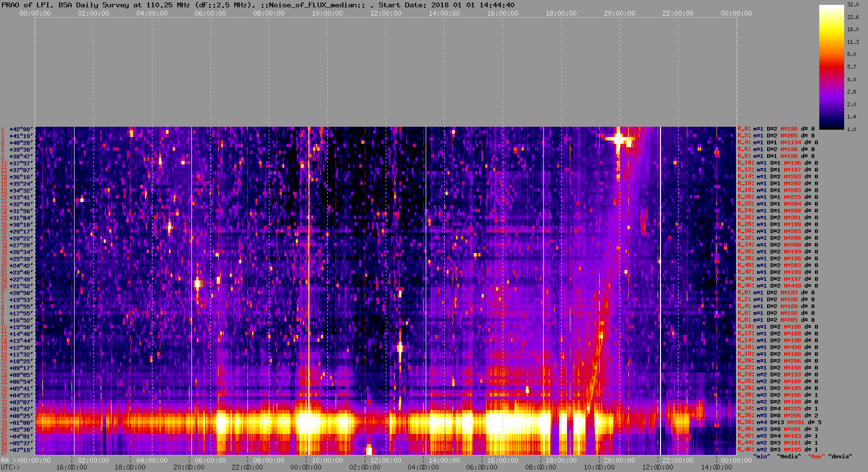Click the ^min^ legend label
Image resolution: width=868 pixels, height=472 pixels.
coord(762,456)
